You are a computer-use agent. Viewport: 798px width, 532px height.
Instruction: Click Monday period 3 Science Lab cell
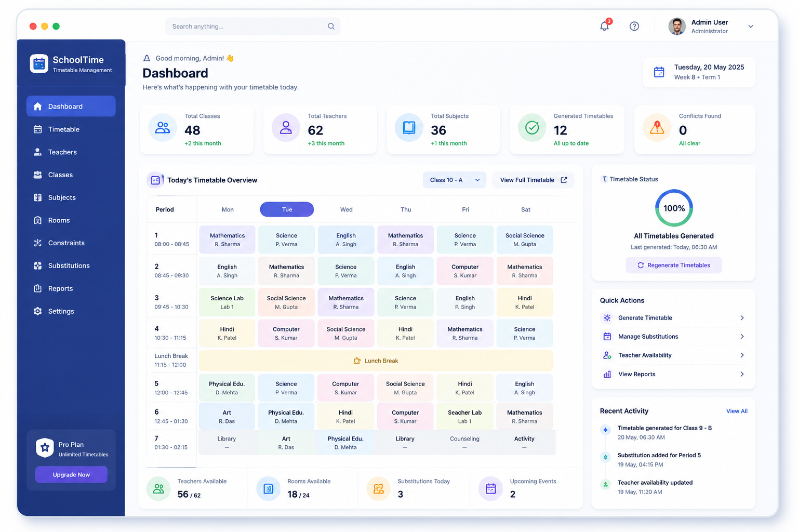point(227,302)
